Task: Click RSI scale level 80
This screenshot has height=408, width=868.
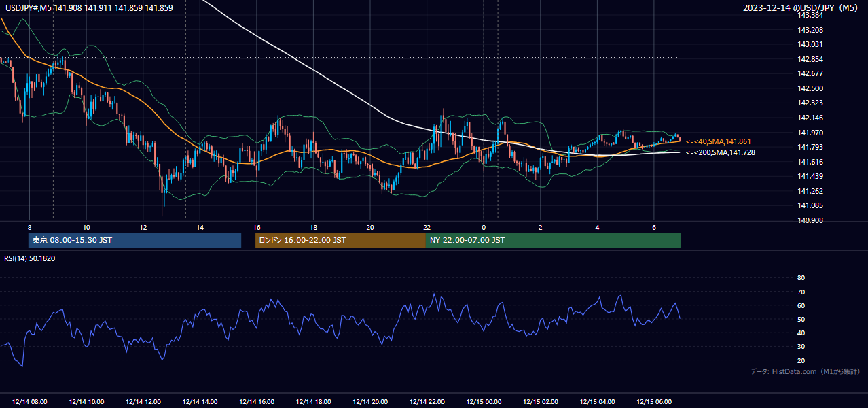Action: point(801,278)
